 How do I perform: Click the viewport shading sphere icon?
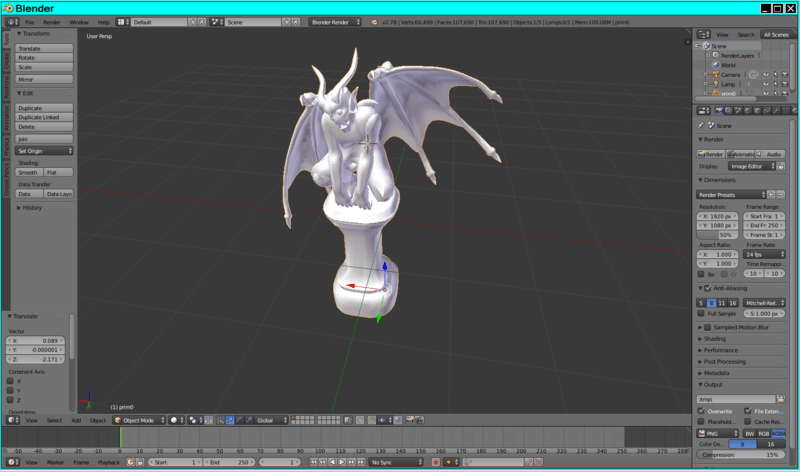point(174,420)
